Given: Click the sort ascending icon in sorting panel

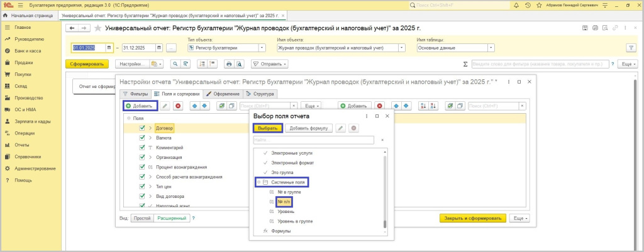Looking at the screenshot, I should (423, 106).
